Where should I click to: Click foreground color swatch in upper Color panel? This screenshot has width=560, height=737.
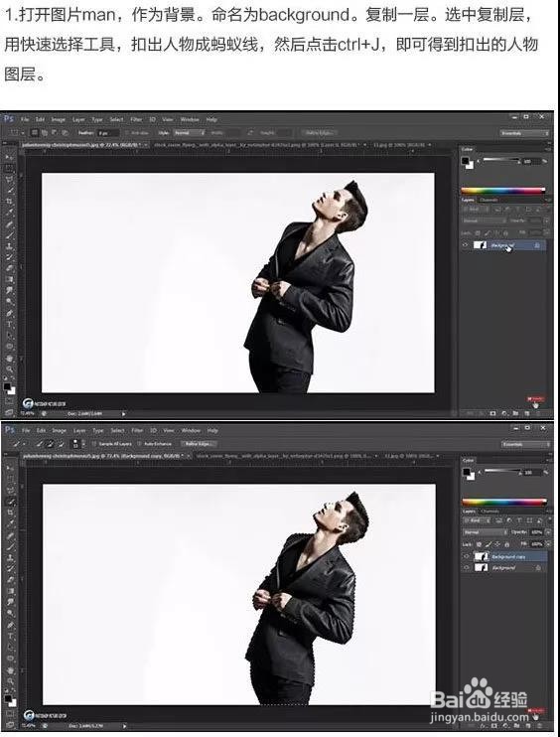465,161
